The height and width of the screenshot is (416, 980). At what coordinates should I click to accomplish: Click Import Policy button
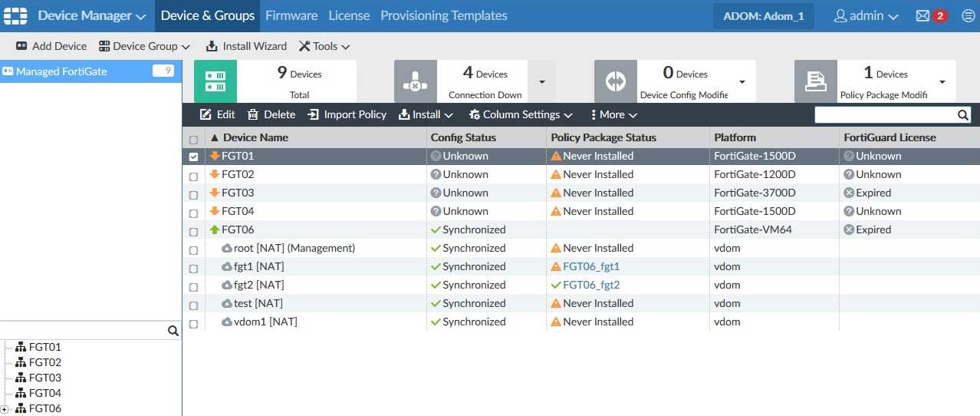click(x=347, y=114)
